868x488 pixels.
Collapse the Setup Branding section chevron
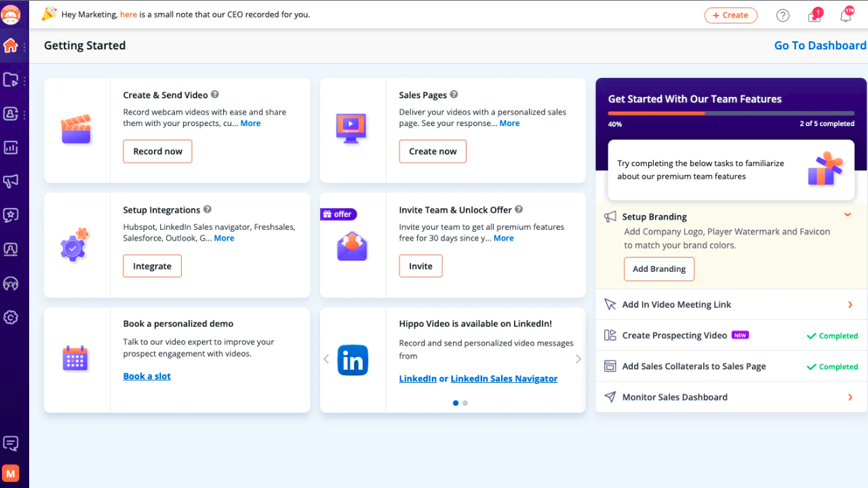pyautogui.click(x=847, y=215)
